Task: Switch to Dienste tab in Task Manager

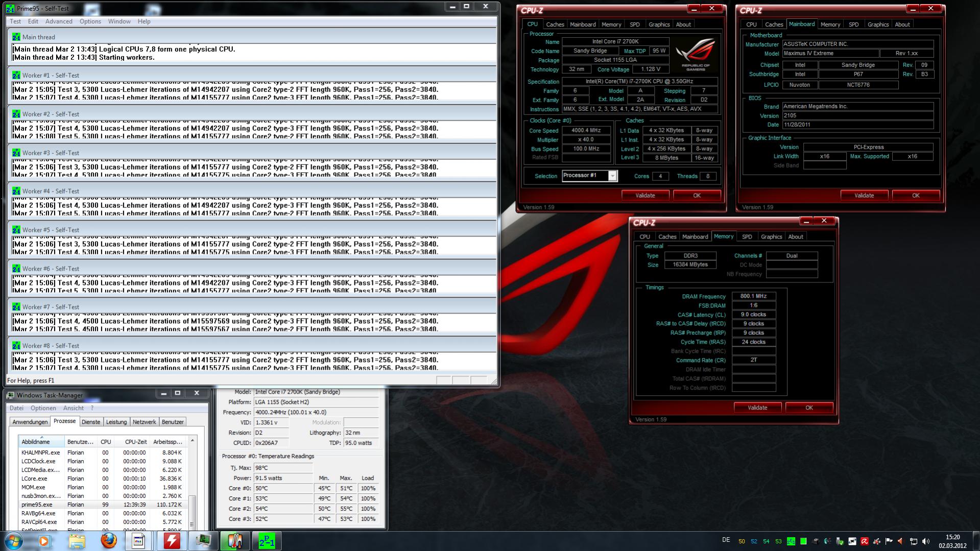Action: (91, 422)
